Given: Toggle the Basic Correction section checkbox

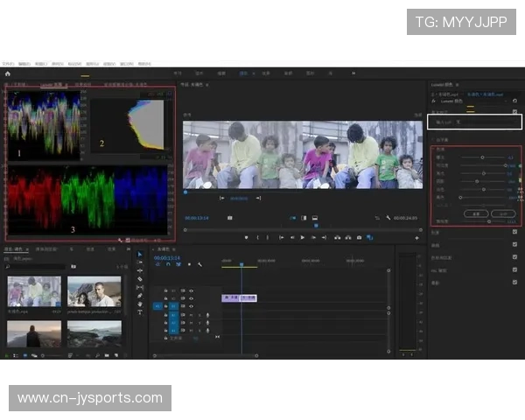Looking at the screenshot, I should pyautogui.click(x=514, y=111).
